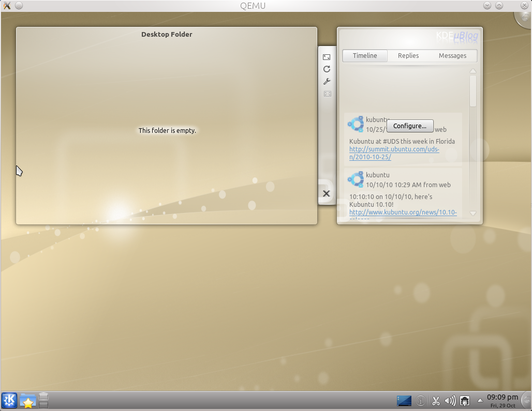Open the desktop toolbox in the top-right corner
This screenshot has width=532, height=411.
tap(524, 19)
